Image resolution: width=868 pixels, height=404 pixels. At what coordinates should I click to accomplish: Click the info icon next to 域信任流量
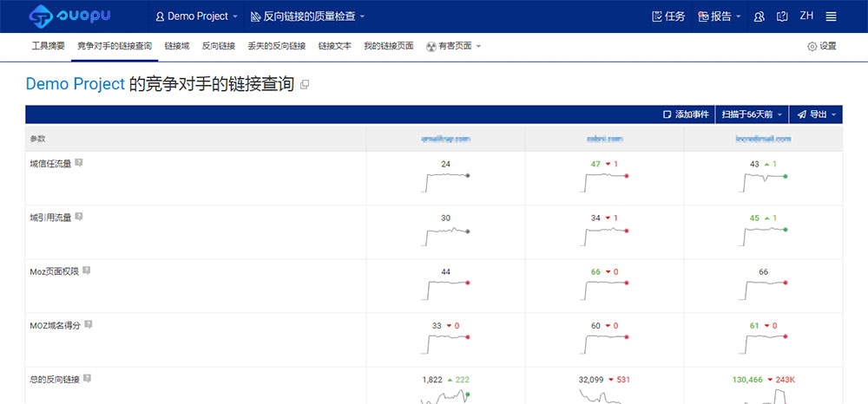(x=79, y=163)
